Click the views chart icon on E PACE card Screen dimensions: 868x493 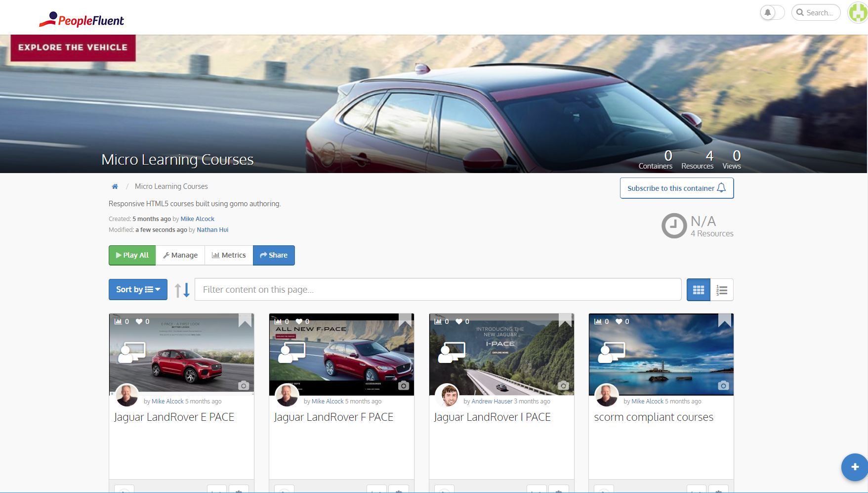tap(118, 321)
